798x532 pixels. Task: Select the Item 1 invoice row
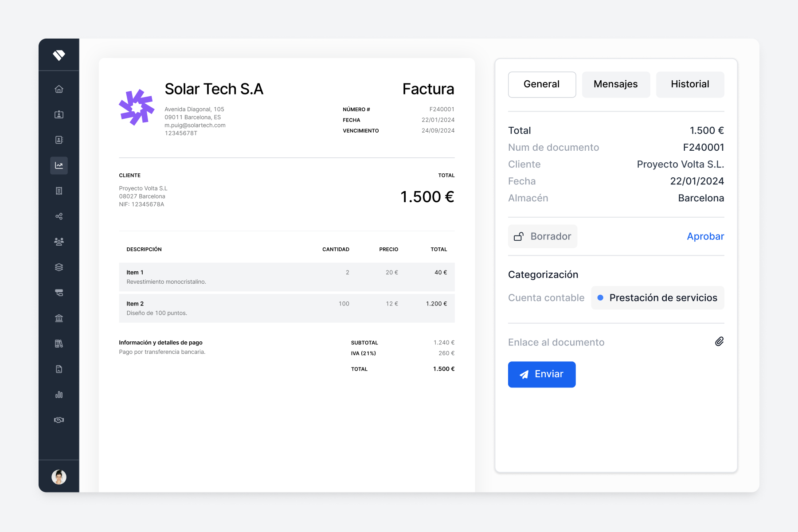click(287, 277)
